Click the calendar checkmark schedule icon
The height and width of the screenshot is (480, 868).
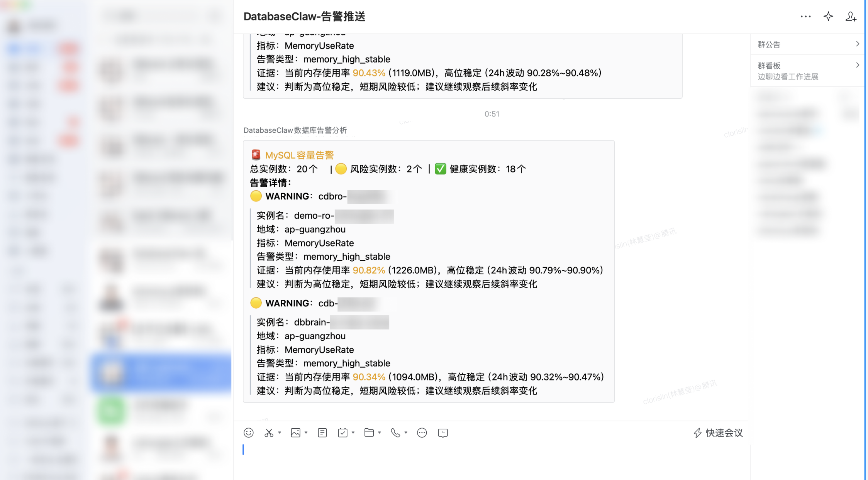coord(342,433)
